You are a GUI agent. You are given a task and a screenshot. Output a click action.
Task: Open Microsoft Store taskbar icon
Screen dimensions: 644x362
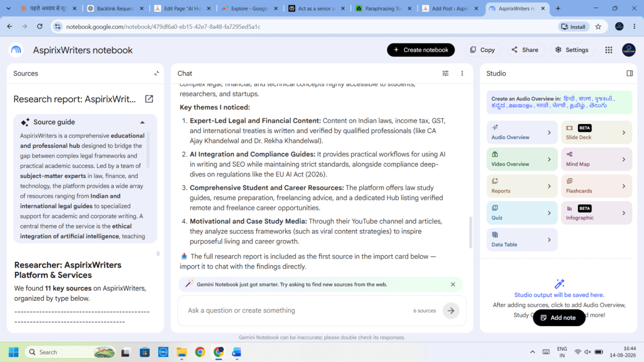[x=144, y=352]
